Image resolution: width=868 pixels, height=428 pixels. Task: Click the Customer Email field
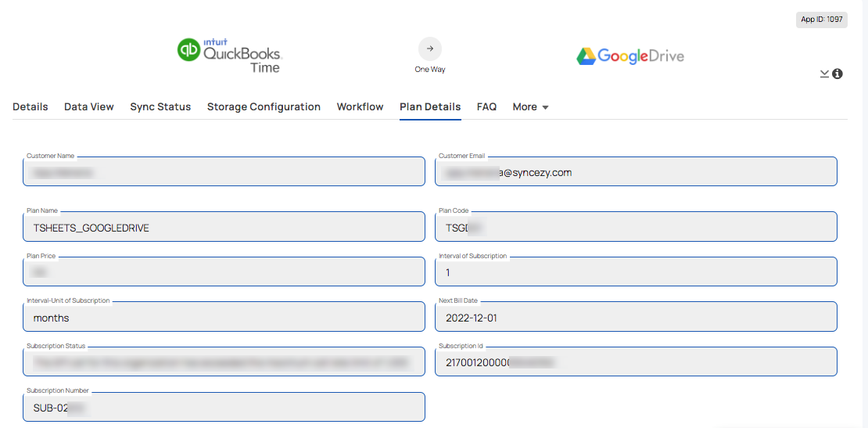click(636, 171)
